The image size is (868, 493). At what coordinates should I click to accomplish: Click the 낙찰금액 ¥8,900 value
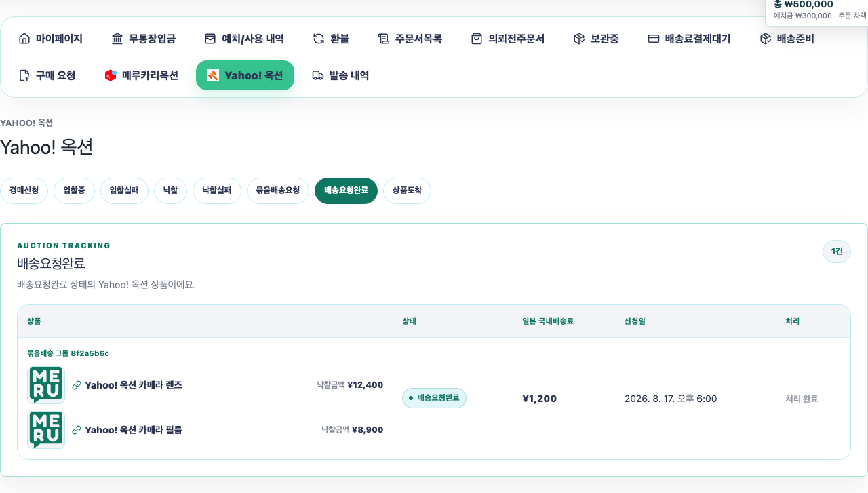pos(353,430)
